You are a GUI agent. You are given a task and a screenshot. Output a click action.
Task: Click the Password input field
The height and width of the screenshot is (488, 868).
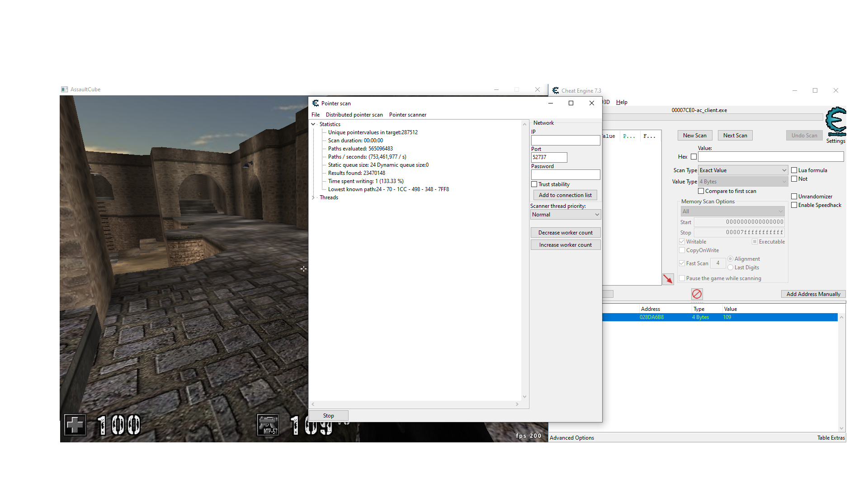566,174
